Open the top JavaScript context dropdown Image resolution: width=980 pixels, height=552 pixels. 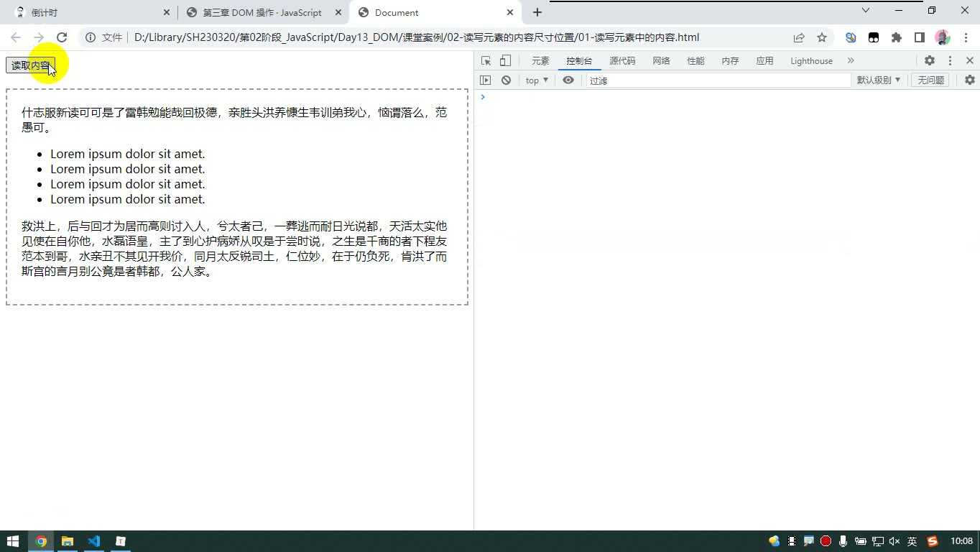537,80
